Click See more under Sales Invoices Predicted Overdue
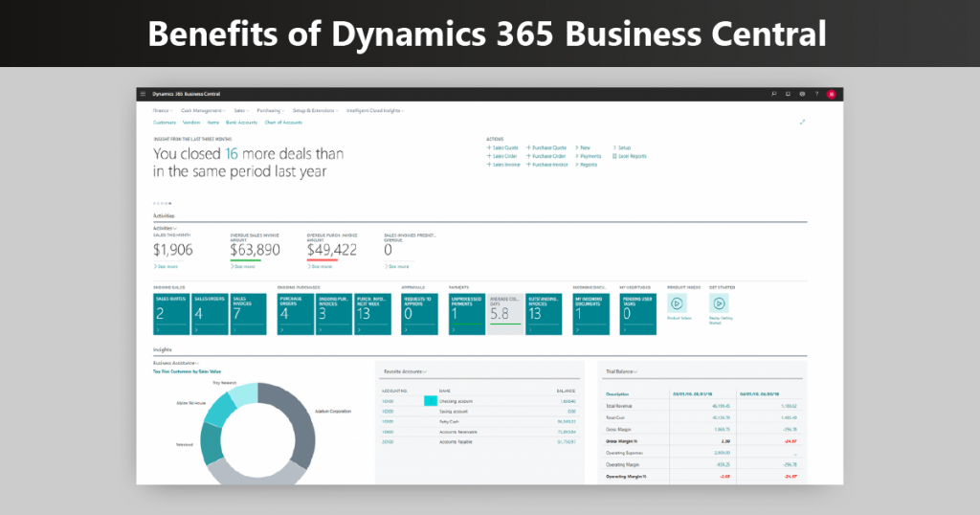 point(396,266)
